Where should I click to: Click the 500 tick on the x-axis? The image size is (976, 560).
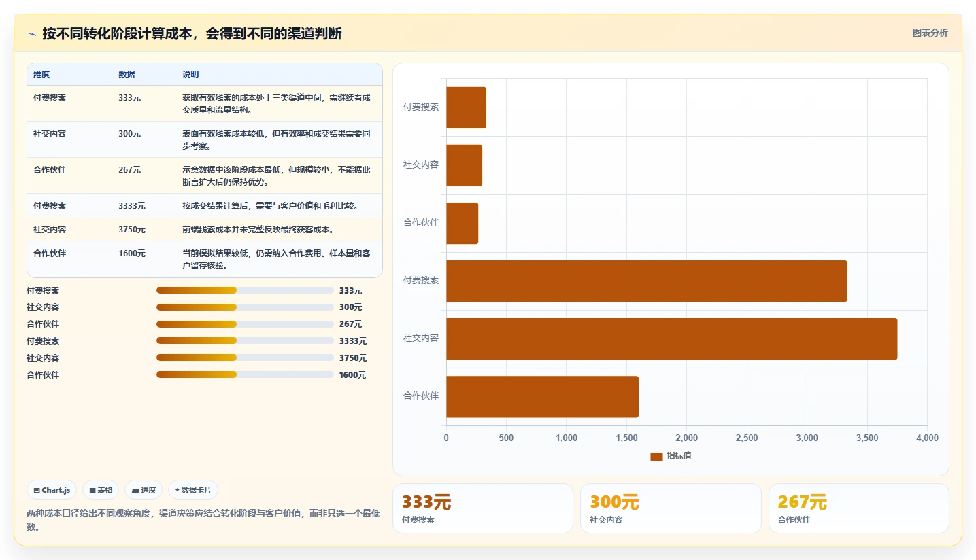506,438
